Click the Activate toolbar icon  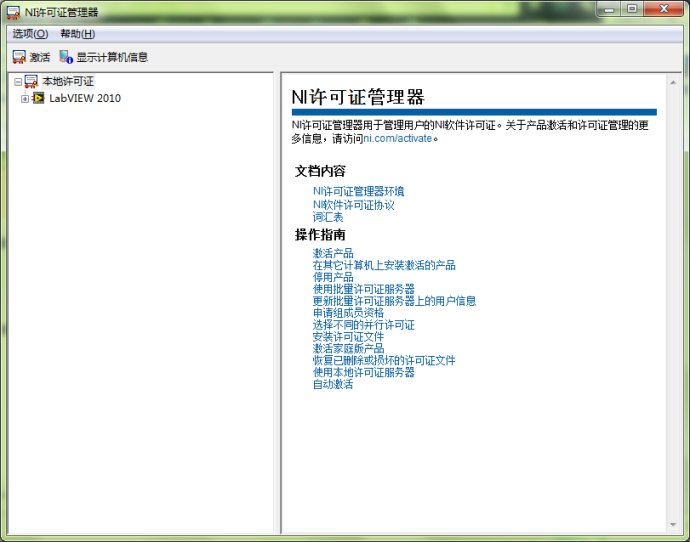pos(19,57)
